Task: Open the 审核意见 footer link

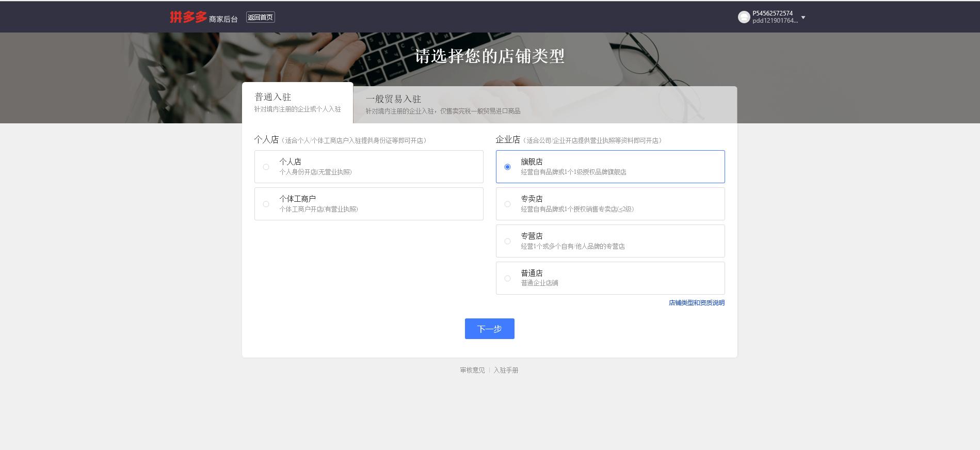Action: pos(472,370)
